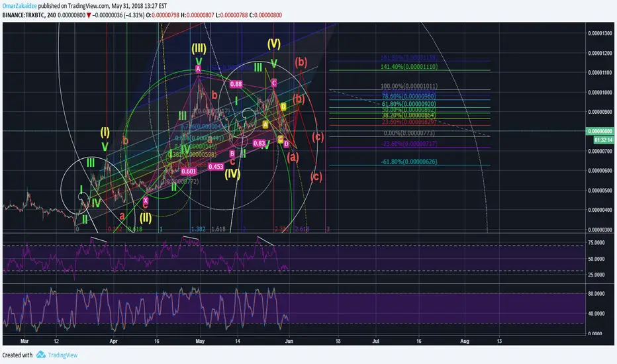This screenshot has width=617, height=364.
Task: Click the yellow (IV) wave label
Action: pyautogui.click(x=232, y=174)
